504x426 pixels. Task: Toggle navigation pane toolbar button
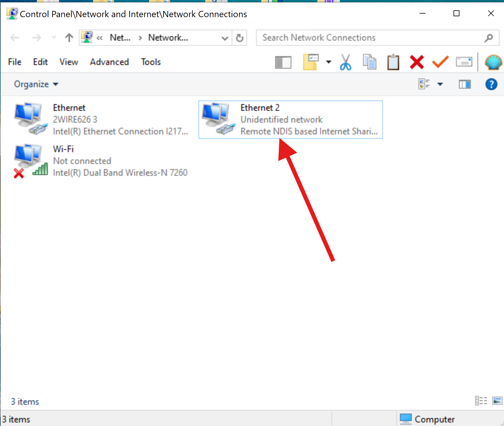click(x=283, y=62)
